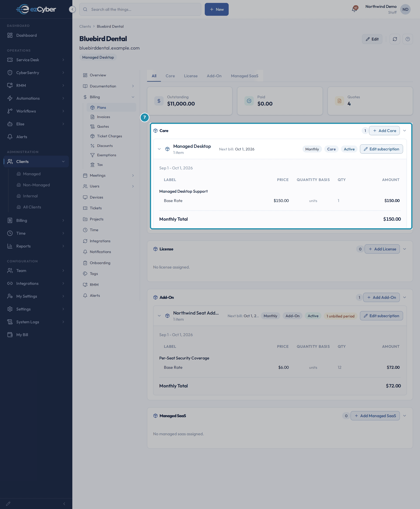The width and height of the screenshot is (420, 509).
Task: Open Dashboard from the sidebar
Action: [x=36, y=35]
